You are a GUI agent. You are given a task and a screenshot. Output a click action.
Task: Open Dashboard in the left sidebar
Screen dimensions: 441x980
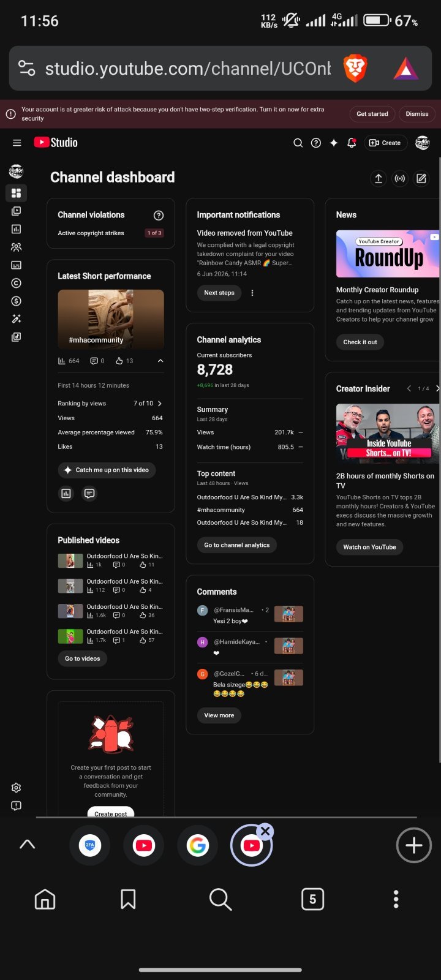coord(17,193)
